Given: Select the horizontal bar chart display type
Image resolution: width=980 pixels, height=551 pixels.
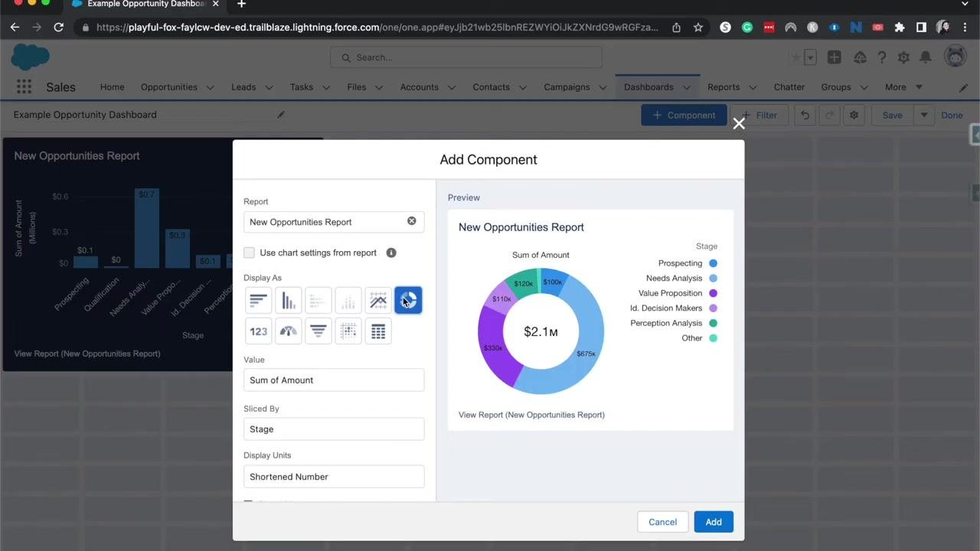Looking at the screenshot, I should pyautogui.click(x=259, y=301).
